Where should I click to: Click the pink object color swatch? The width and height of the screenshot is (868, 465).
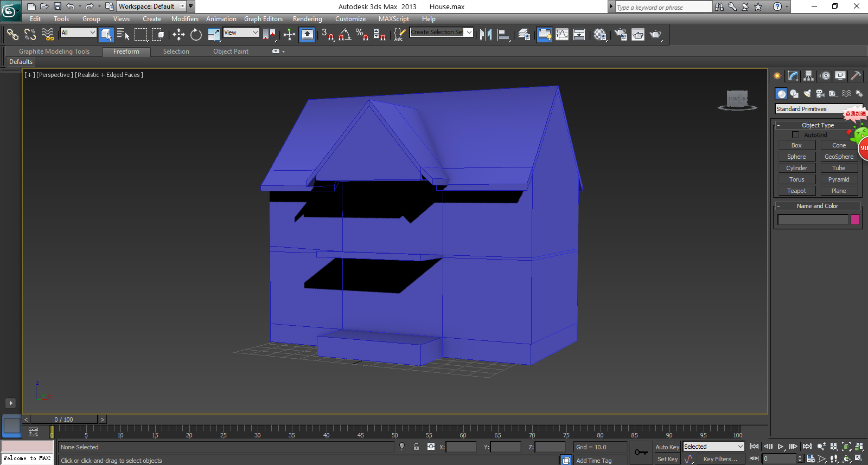point(855,219)
